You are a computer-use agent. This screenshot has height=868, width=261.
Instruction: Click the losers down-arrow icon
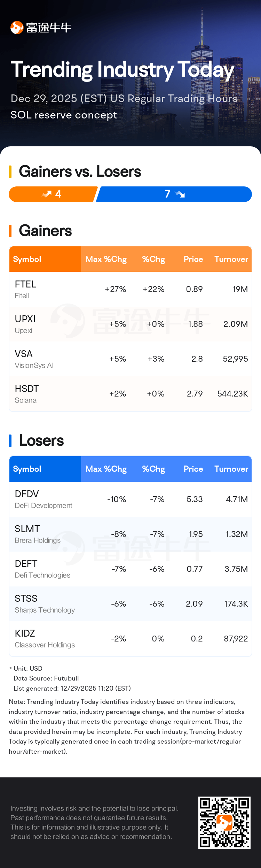coord(180,194)
